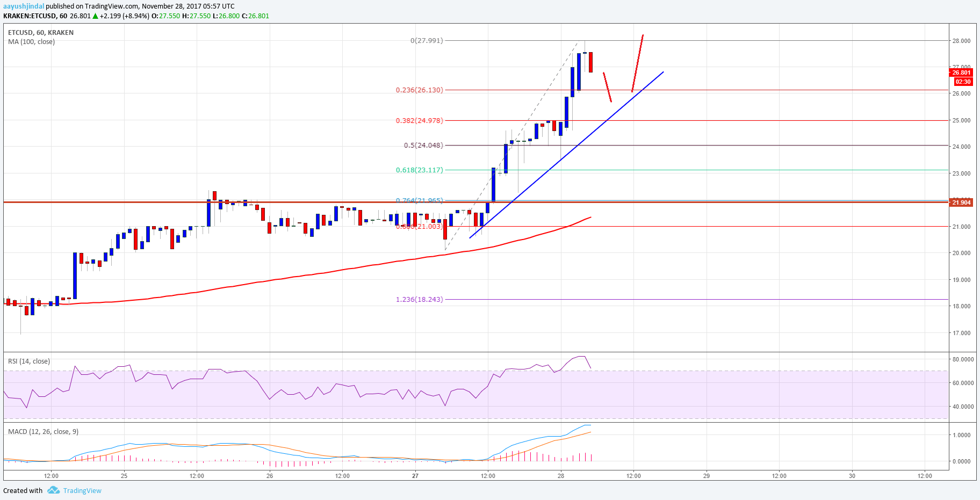
Task: Click the 30 date label on time axis
Action: coord(852,476)
